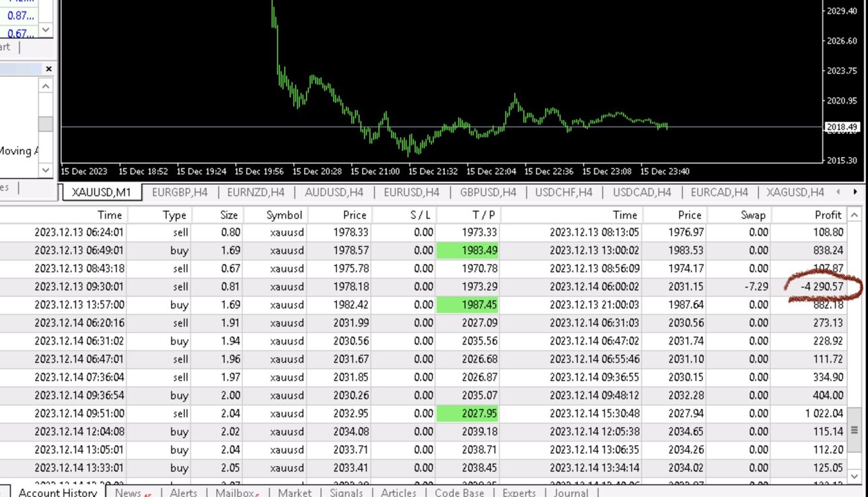Click the Account History scrollbar thumb
The width and height of the screenshot is (868, 497).
tap(855, 430)
